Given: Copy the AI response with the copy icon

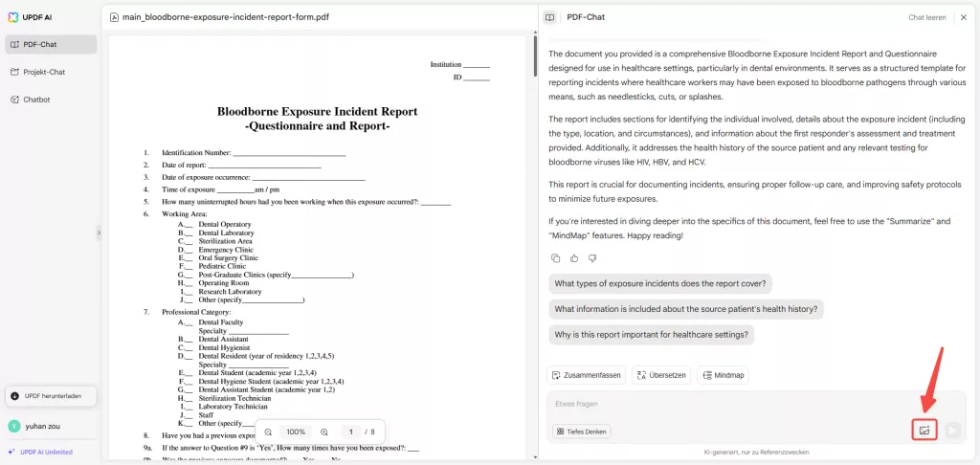Looking at the screenshot, I should coord(555,258).
